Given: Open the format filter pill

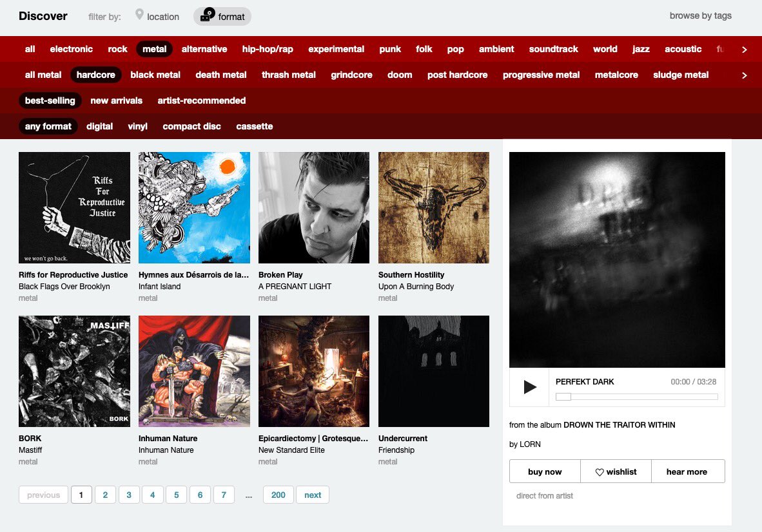Looking at the screenshot, I should pos(222,17).
